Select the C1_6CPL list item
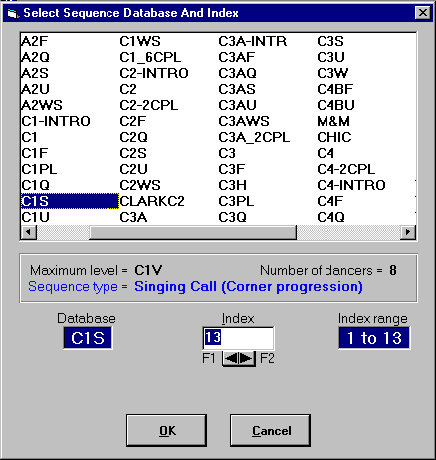Viewport: 436px width, 460px height. (150, 57)
